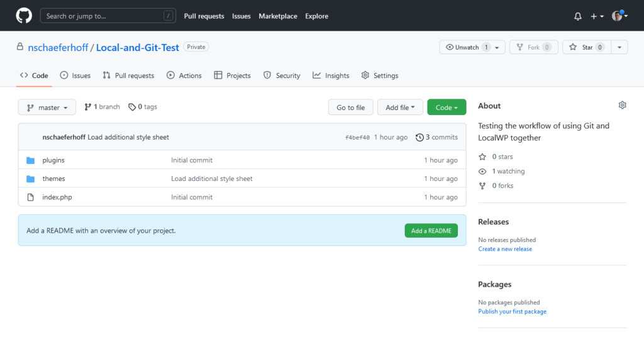Open the master branch selector
The image size is (644, 337).
47,107
